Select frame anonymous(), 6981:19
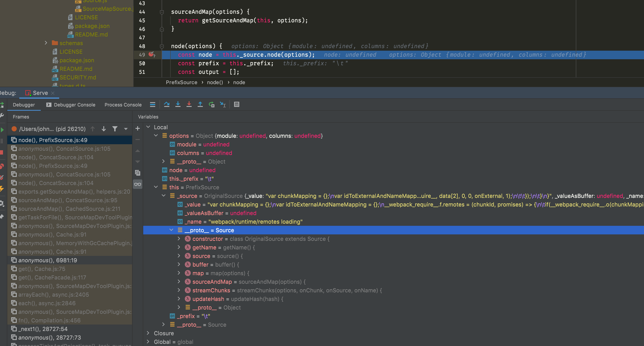 [70, 260]
